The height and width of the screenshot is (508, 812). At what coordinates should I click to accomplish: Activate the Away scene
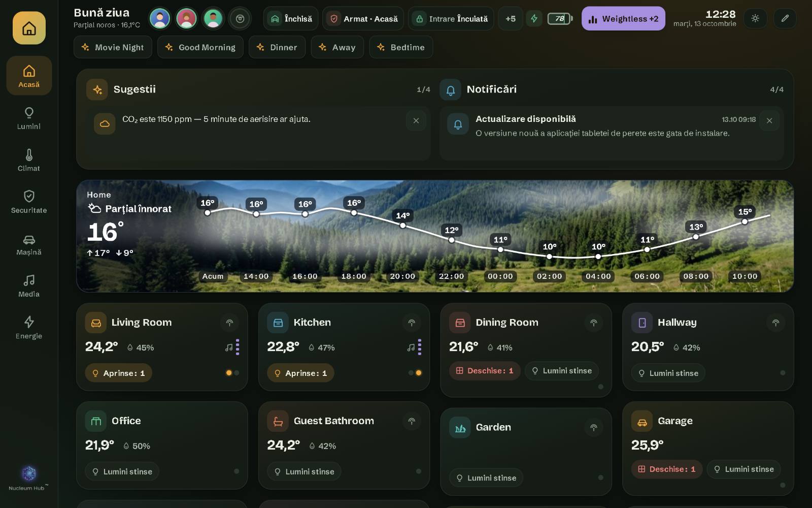tap(337, 47)
